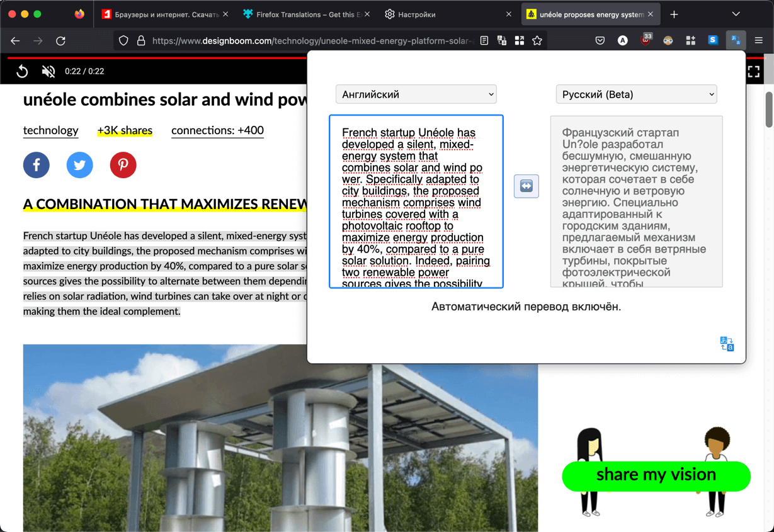The width and height of the screenshot is (774, 532).
Task: Click the grid-with-arrow icon in the address bar
Action: coord(520,40)
